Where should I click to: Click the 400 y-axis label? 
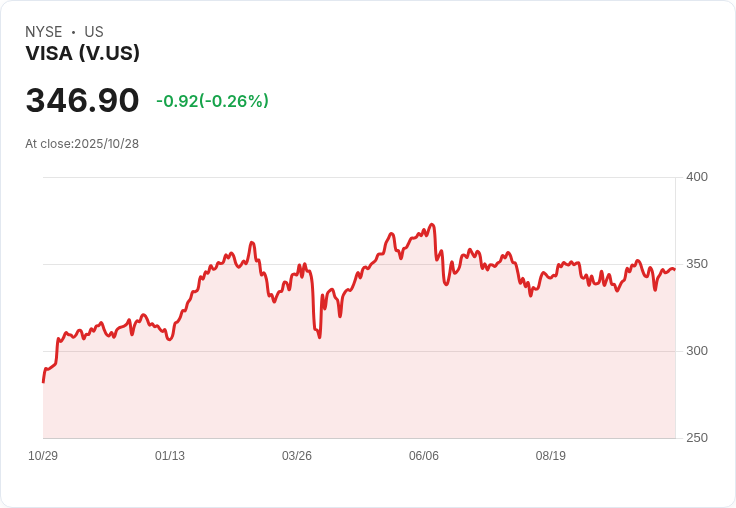point(696,177)
